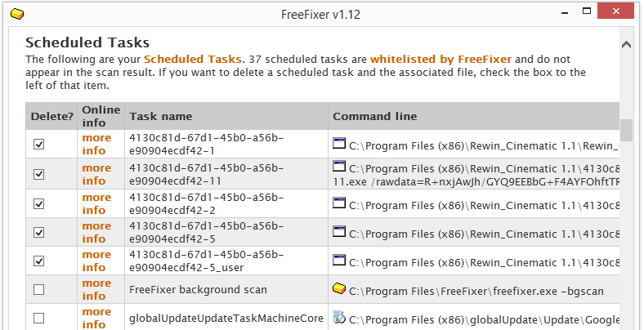Uncheck delete box for task e90904ecdf42-5_user

tap(38, 261)
